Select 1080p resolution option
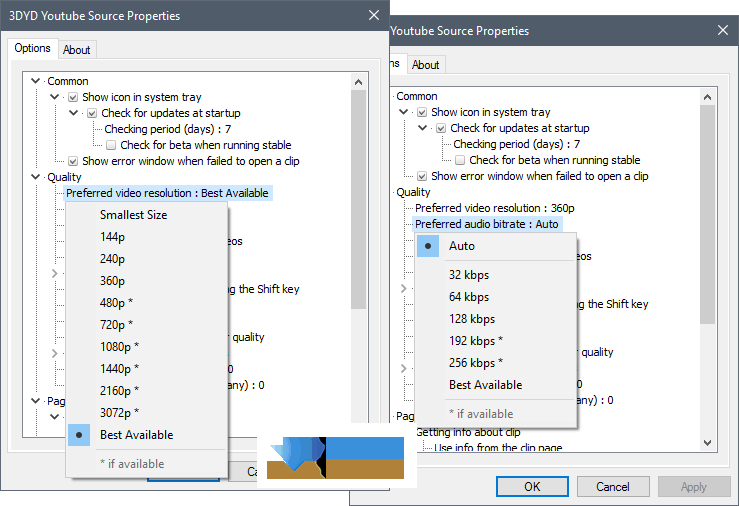This screenshot has height=506, width=739. (147, 347)
